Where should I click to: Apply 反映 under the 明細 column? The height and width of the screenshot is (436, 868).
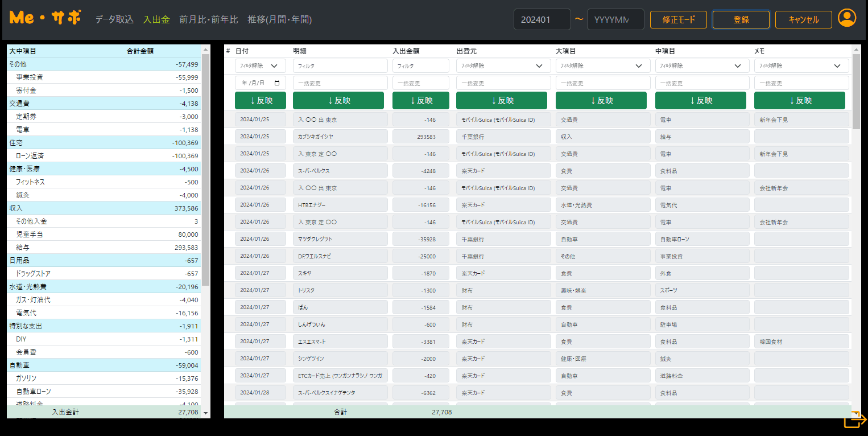pyautogui.click(x=340, y=100)
